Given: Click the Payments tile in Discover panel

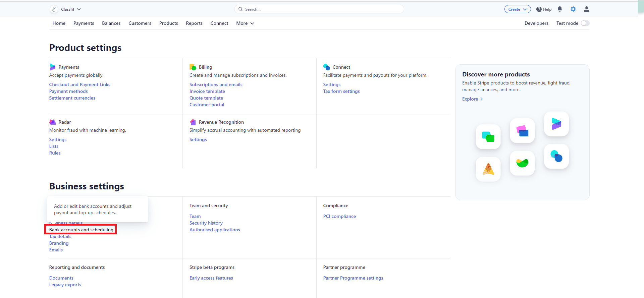Looking at the screenshot, I should point(556,124).
